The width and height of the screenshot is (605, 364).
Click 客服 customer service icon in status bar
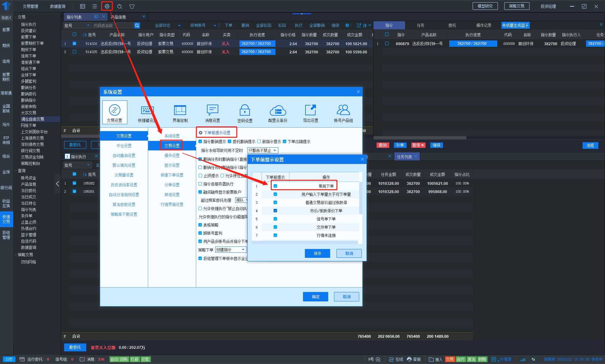(409, 359)
